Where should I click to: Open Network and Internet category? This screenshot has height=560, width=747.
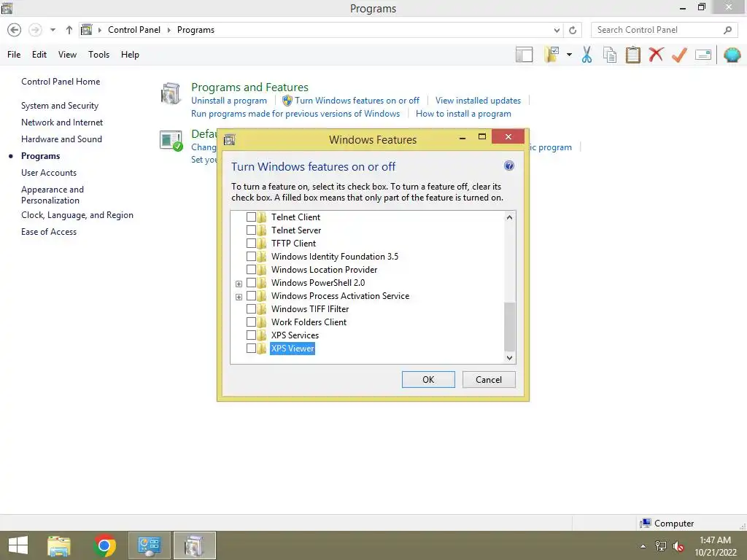click(x=62, y=122)
